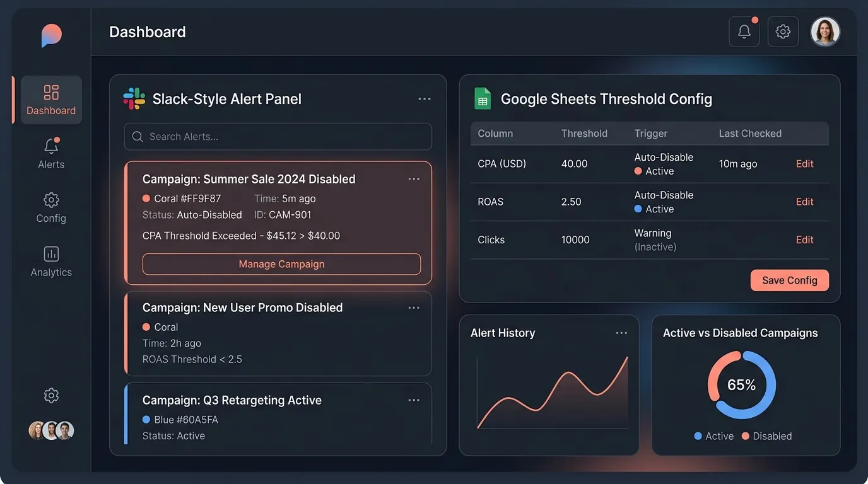Open Config from the sidebar
Viewport: 868px width, 484px height.
point(51,208)
